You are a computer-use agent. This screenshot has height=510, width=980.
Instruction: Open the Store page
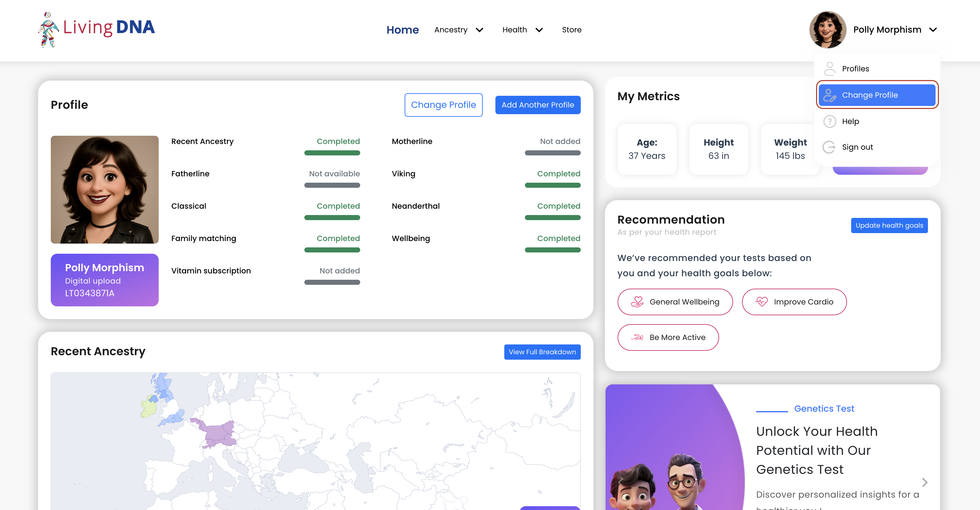[x=572, y=30]
